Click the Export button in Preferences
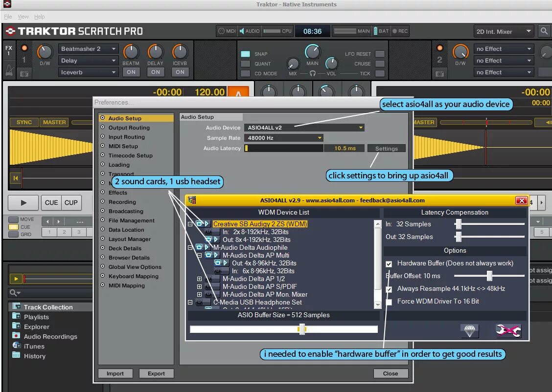The width and height of the screenshot is (552, 392). click(156, 373)
